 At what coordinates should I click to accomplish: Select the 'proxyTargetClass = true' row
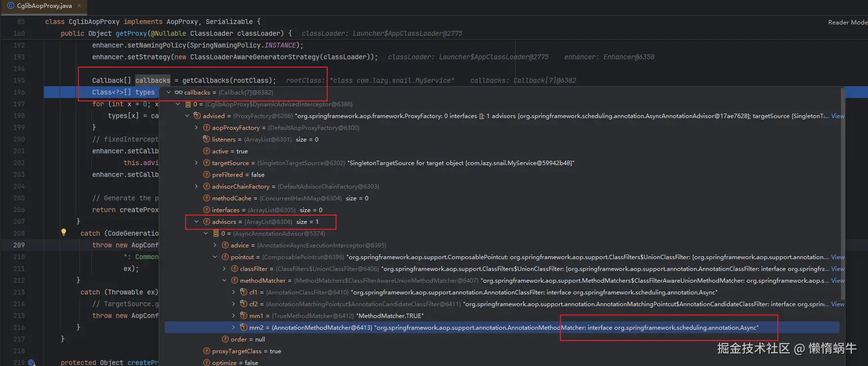point(502,351)
